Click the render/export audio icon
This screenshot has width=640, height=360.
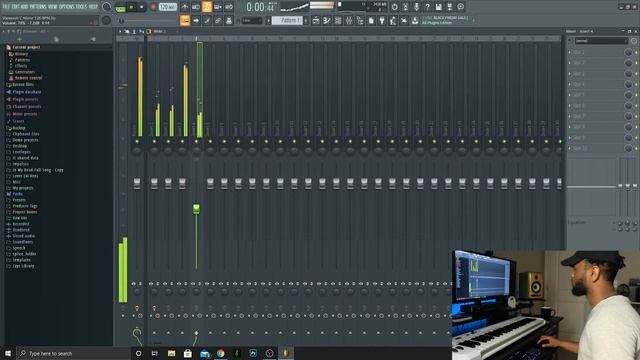449,7
